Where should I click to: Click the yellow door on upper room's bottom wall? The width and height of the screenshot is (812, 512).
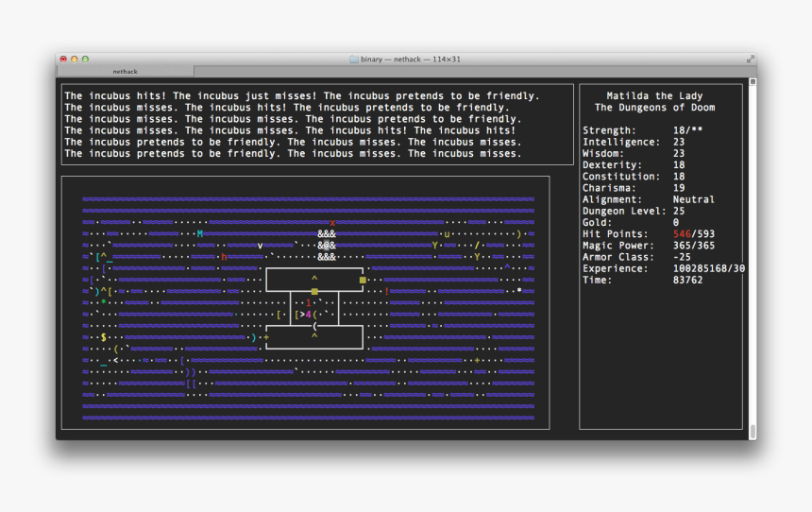[314, 291]
